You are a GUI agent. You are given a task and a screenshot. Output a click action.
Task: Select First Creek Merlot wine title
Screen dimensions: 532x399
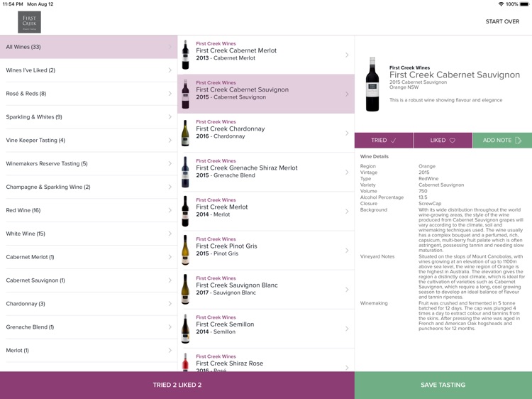[x=222, y=207]
